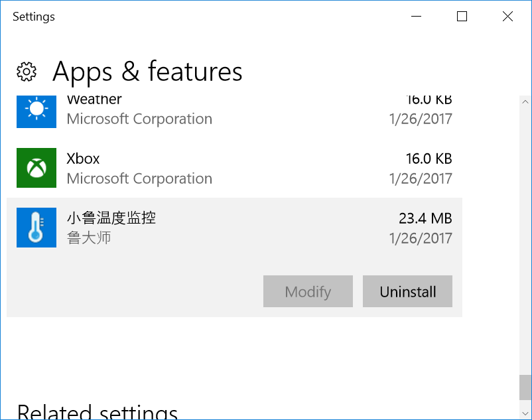Click 鲁大师 publisher name
The image size is (532, 420).
pos(89,238)
